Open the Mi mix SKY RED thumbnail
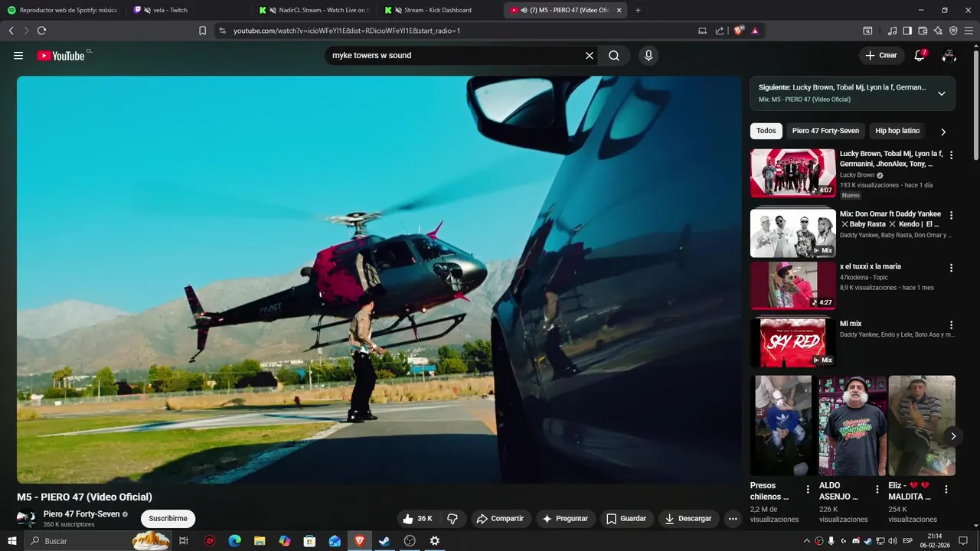The image size is (980, 551). click(792, 342)
